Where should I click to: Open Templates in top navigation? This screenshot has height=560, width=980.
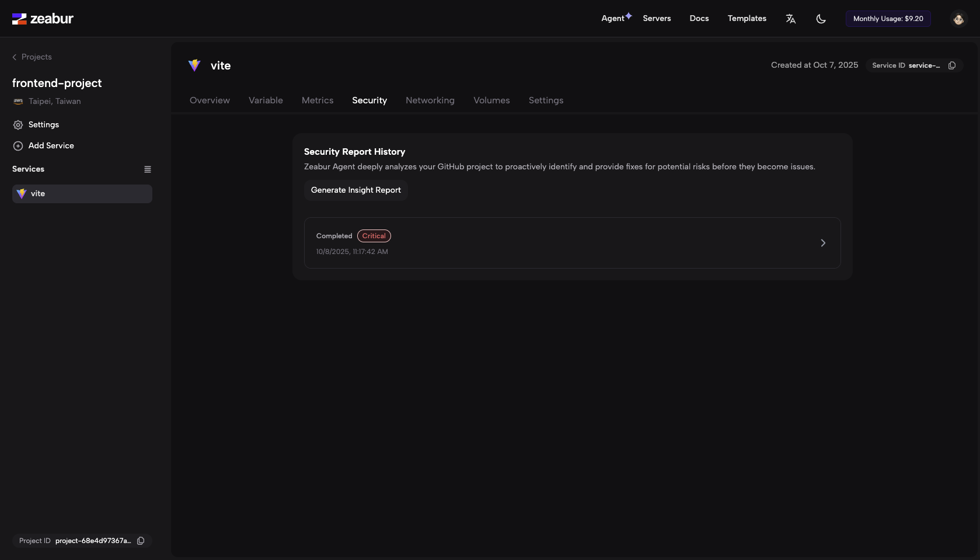pyautogui.click(x=747, y=19)
